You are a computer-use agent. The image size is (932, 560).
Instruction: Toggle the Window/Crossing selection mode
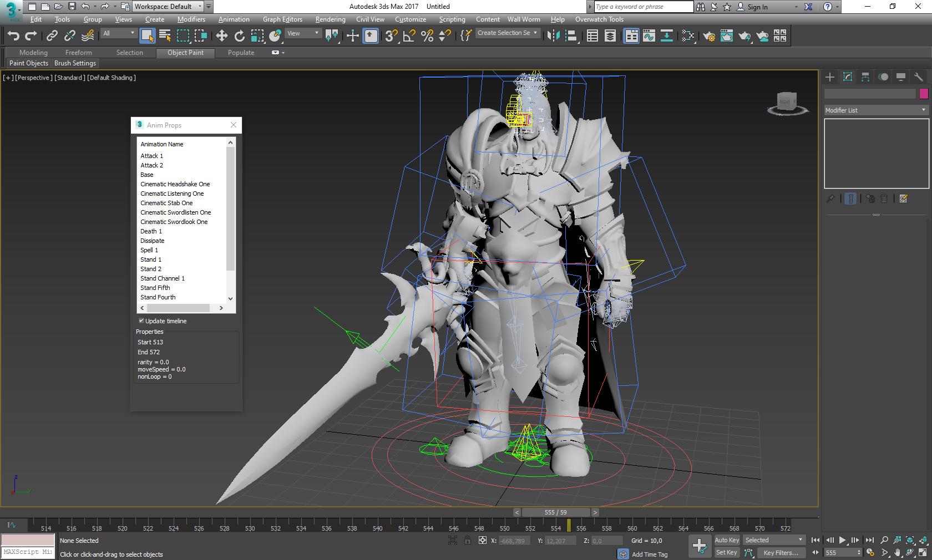[201, 36]
